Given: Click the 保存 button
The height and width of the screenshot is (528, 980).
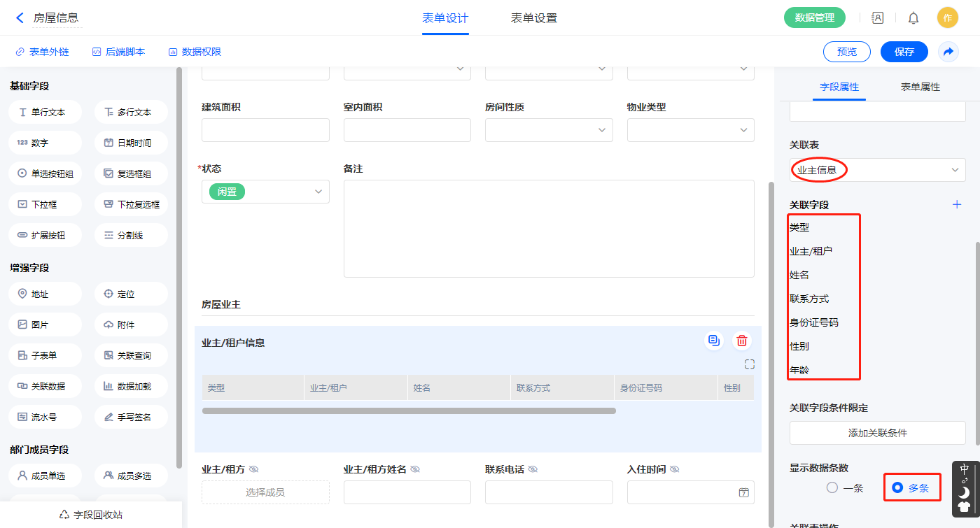Looking at the screenshot, I should (x=904, y=52).
